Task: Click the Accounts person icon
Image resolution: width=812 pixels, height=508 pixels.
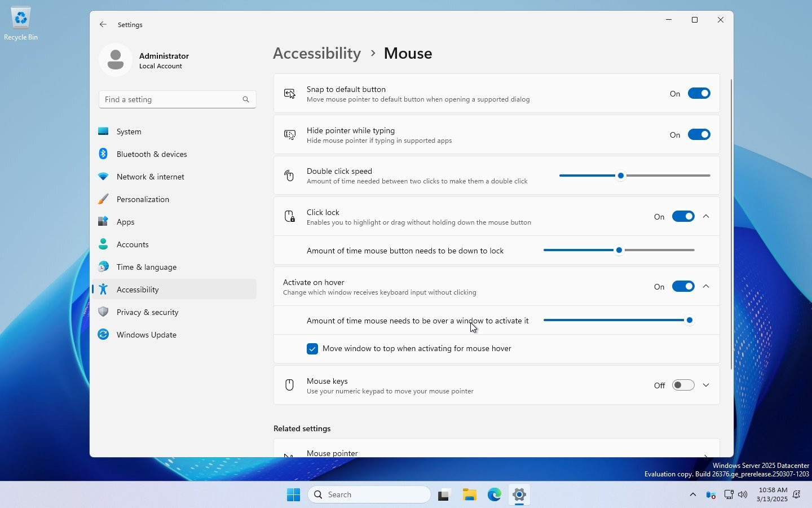Action: pos(103,244)
